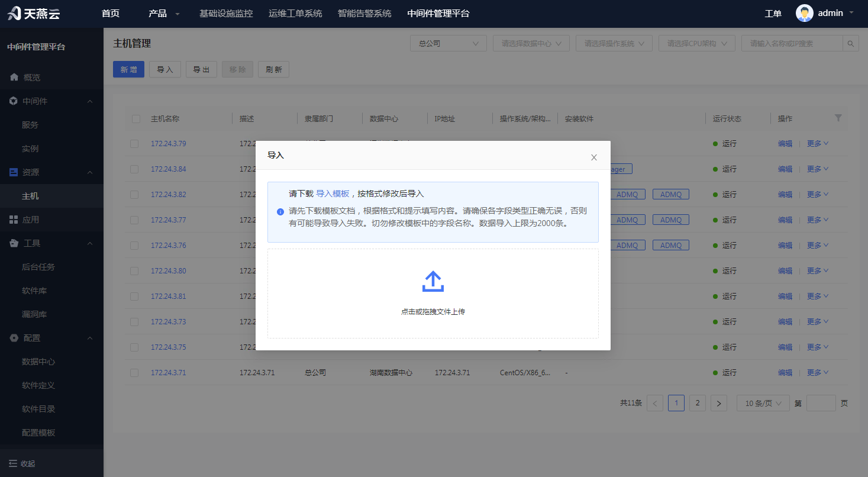Viewport: 868px width, 477px height.
Task: Open 实例 in the sidebar
Action: click(30, 149)
